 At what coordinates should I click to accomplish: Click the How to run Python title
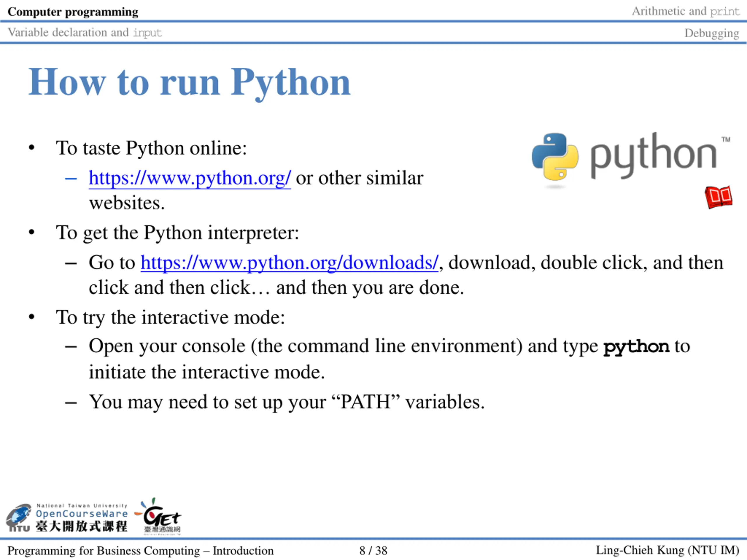(189, 83)
